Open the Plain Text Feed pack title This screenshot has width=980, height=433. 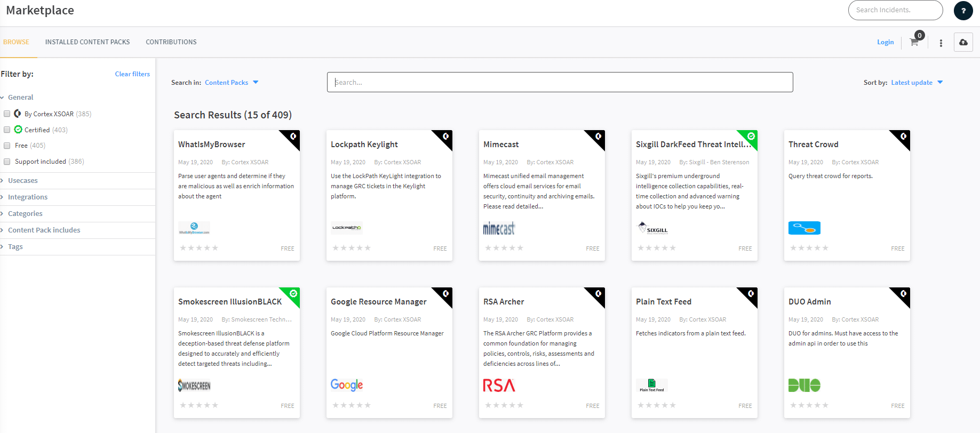pos(664,302)
